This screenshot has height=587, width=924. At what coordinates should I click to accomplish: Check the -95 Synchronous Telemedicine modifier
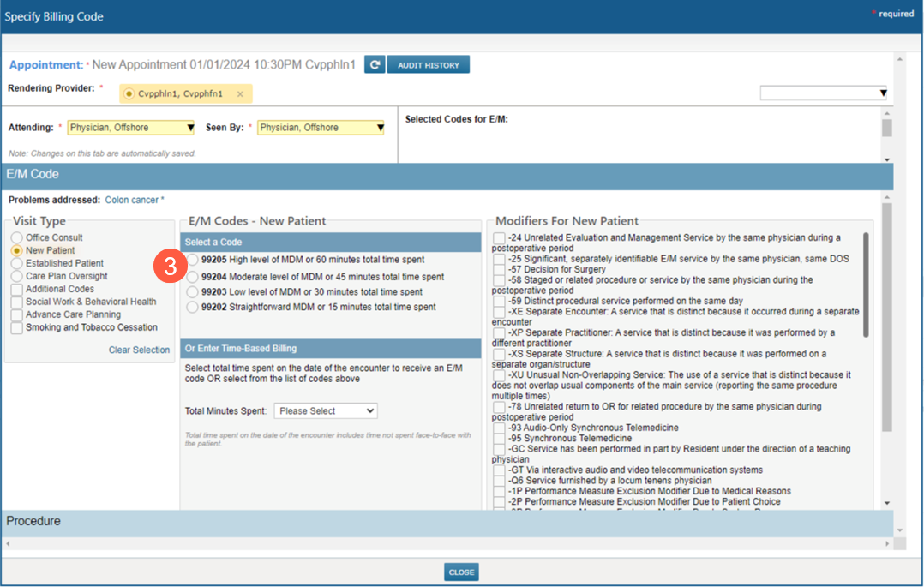499,439
